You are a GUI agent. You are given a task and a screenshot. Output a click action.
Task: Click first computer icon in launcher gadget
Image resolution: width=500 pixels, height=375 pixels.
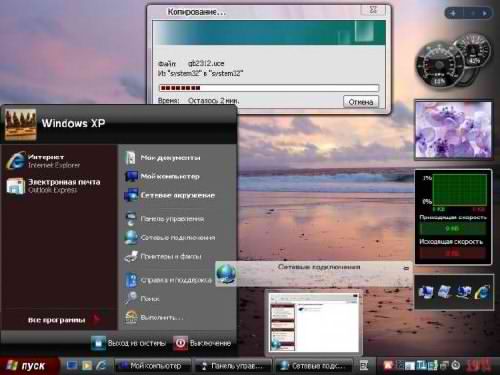tap(427, 292)
